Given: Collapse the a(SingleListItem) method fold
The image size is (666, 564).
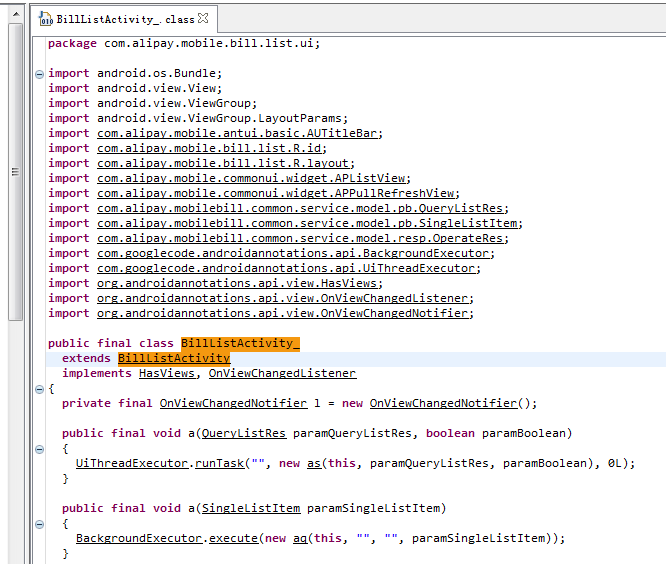Looking at the screenshot, I should pos(39,525).
